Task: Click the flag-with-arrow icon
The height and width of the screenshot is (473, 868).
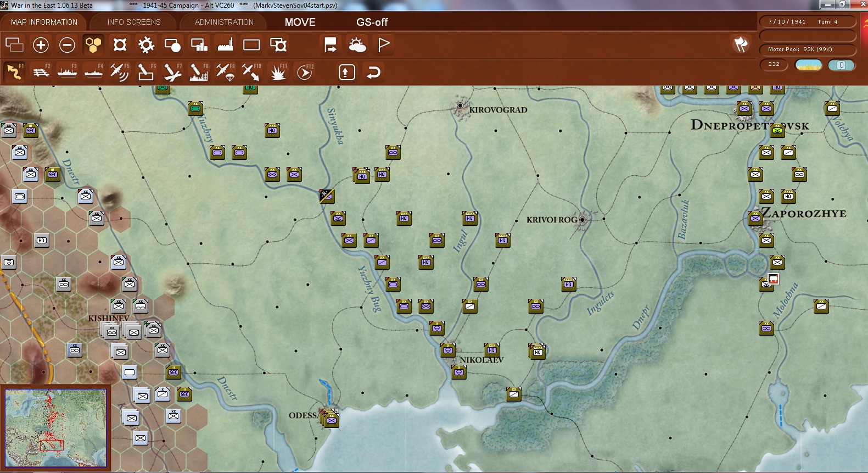Action: (x=331, y=44)
